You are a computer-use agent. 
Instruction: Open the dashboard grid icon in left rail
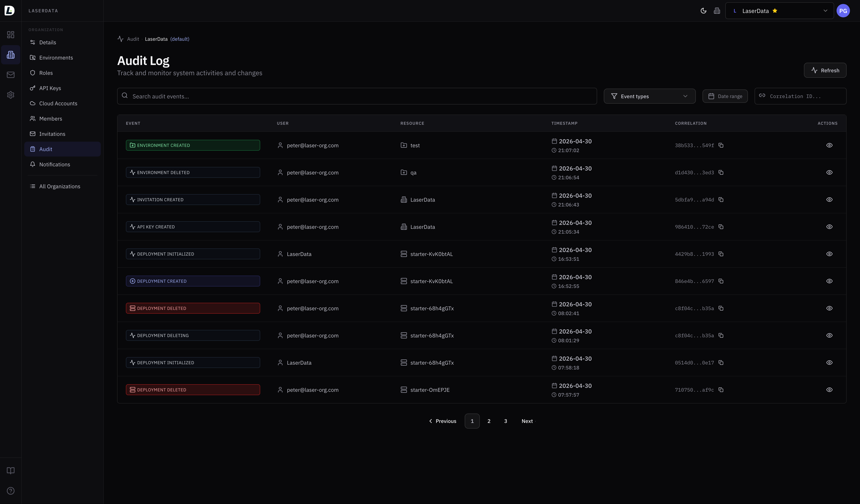(11, 34)
